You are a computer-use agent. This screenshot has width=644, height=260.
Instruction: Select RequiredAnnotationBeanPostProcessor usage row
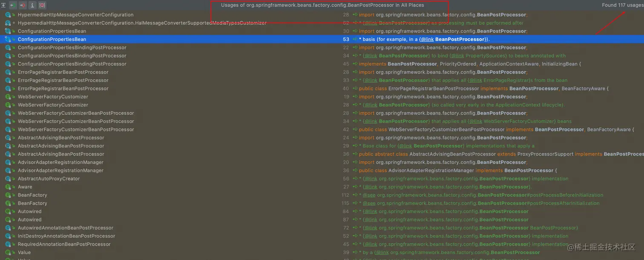tap(322, 244)
